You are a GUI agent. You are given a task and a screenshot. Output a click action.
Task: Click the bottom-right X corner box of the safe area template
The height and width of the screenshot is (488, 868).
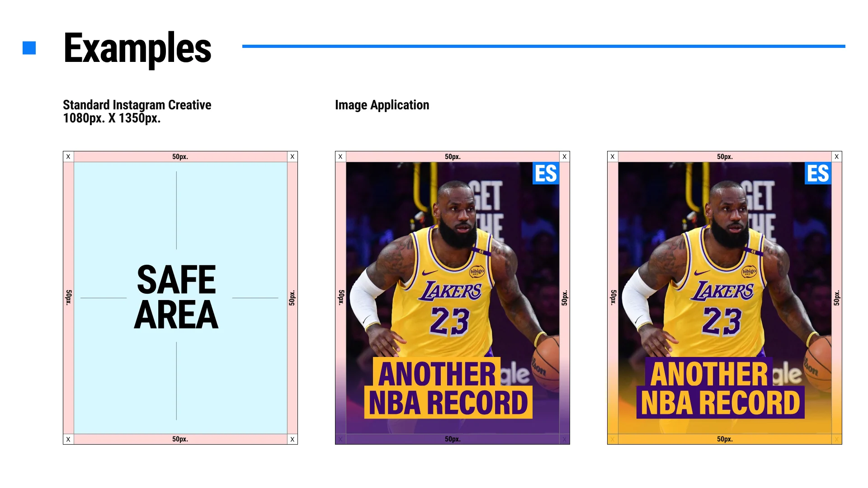292,439
